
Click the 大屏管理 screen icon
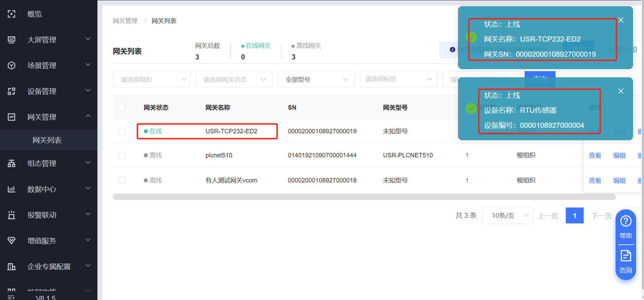[x=12, y=40]
